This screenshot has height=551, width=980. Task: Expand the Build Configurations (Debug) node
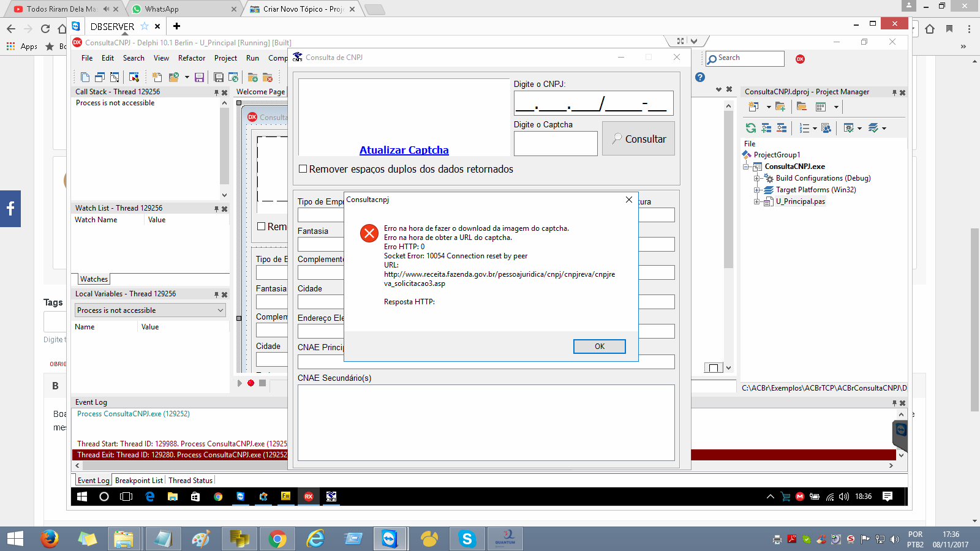(x=756, y=178)
